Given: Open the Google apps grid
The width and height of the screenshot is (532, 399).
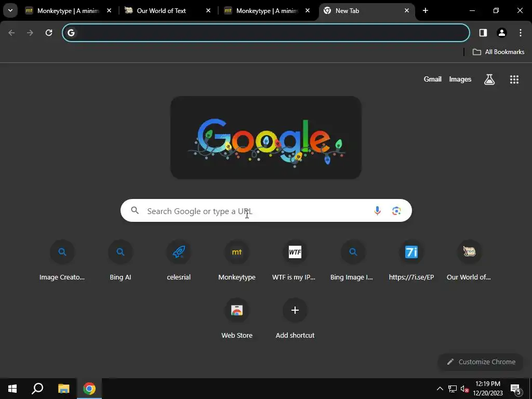Looking at the screenshot, I should click(x=514, y=79).
